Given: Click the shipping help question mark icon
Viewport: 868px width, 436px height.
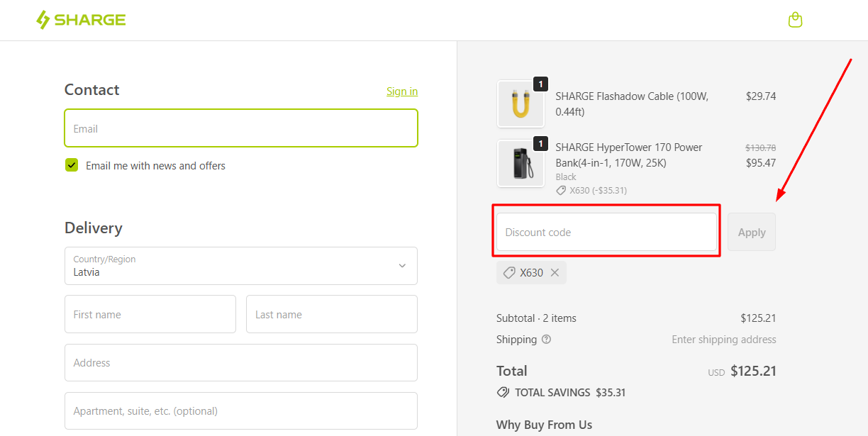Looking at the screenshot, I should (546, 340).
